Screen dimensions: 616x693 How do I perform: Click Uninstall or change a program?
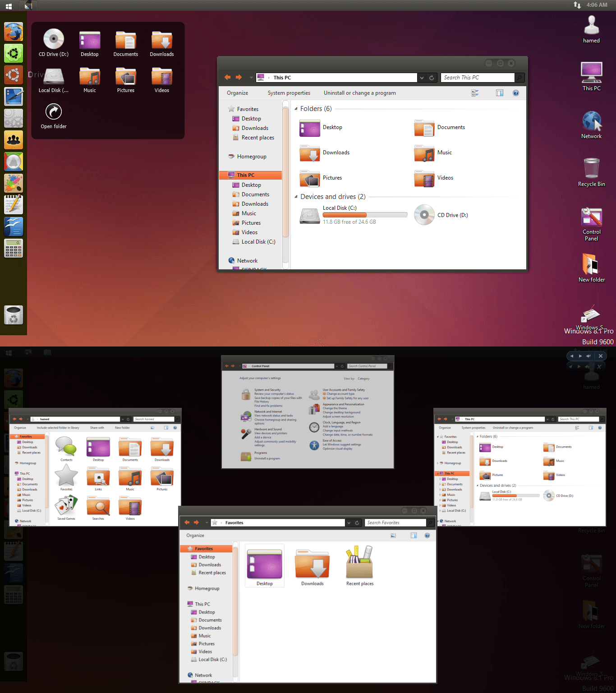coord(359,93)
